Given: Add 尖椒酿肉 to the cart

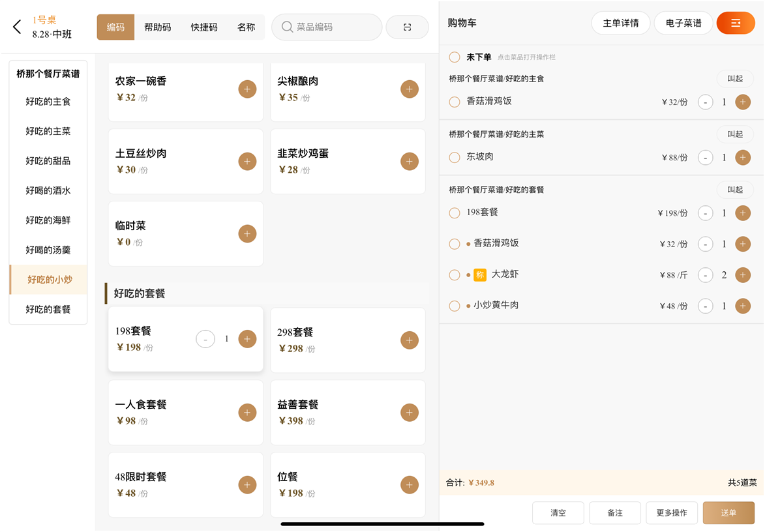Looking at the screenshot, I should 409,89.
